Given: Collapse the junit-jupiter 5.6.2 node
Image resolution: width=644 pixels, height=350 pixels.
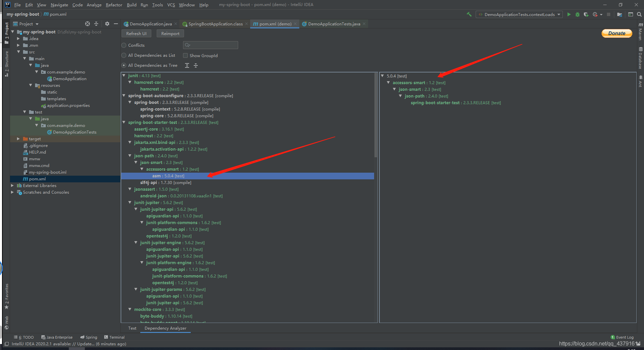Looking at the screenshot, I should coord(130,202).
